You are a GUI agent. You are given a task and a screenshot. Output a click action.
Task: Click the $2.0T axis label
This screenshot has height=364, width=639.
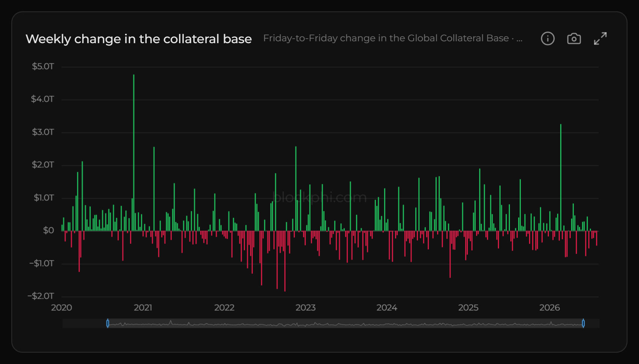[43, 165]
